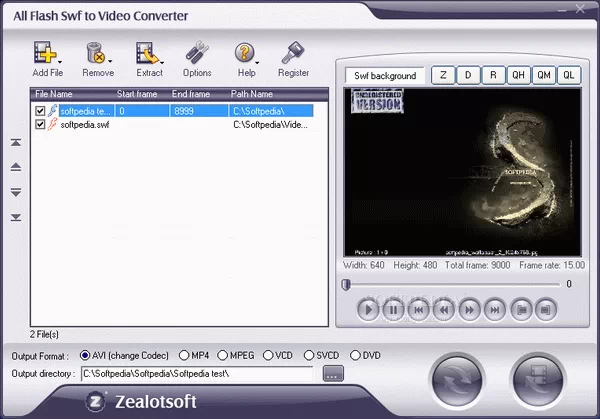This screenshot has height=419, width=600.
Task: Rewind the preview playback
Action: point(444,310)
